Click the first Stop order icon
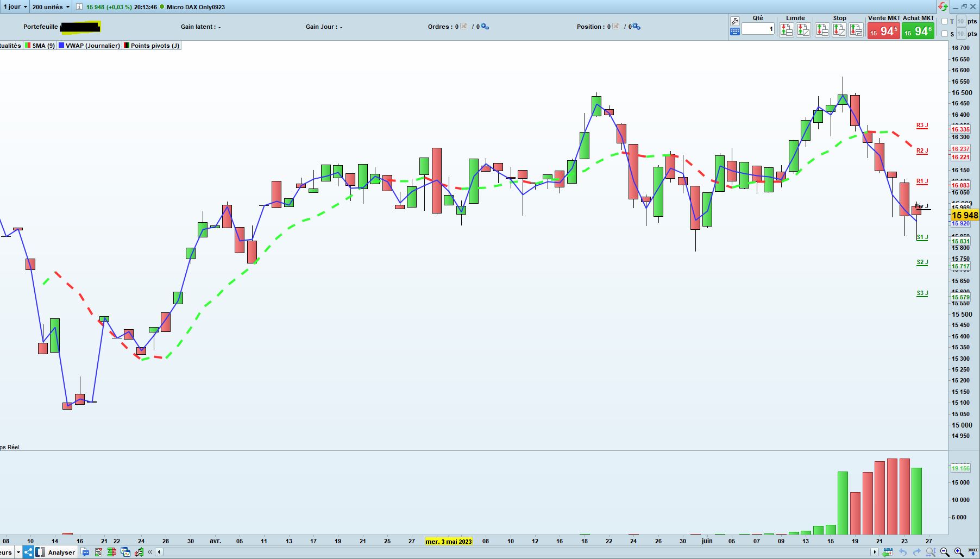This screenshot has width=980, height=559. [x=822, y=30]
